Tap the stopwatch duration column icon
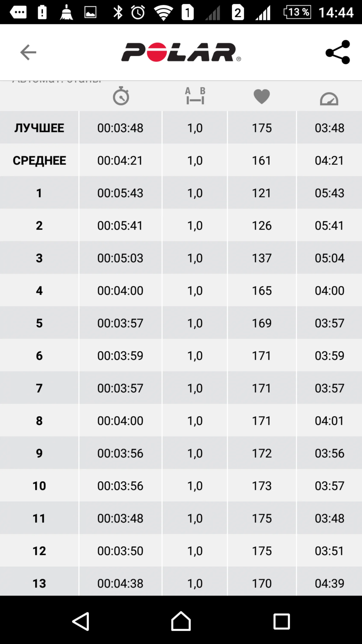Viewport: 362px width, 644px height. 121,96
